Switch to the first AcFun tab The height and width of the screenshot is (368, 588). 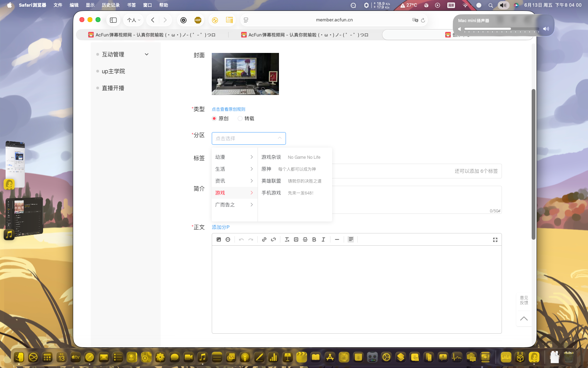tap(152, 35)
